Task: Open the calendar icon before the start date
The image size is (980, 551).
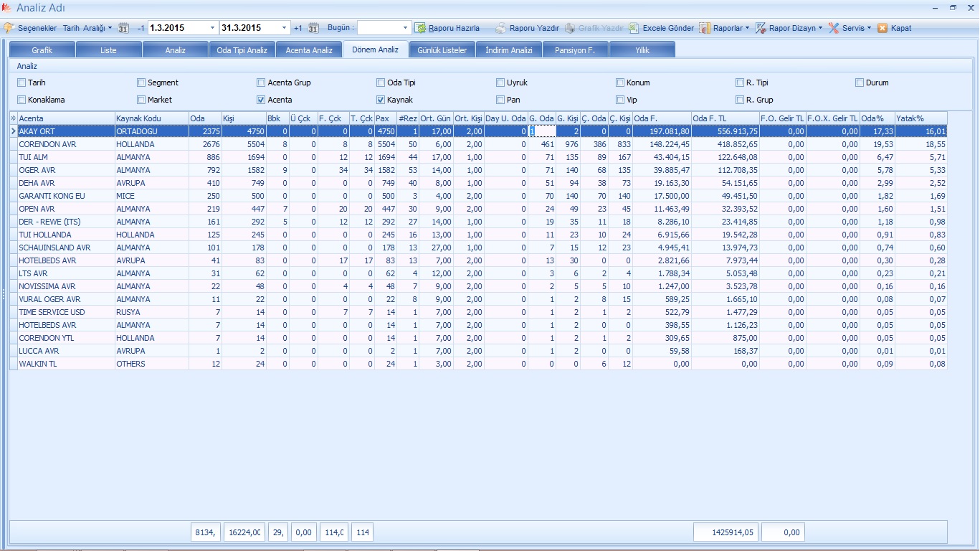Action: [123, 28]
